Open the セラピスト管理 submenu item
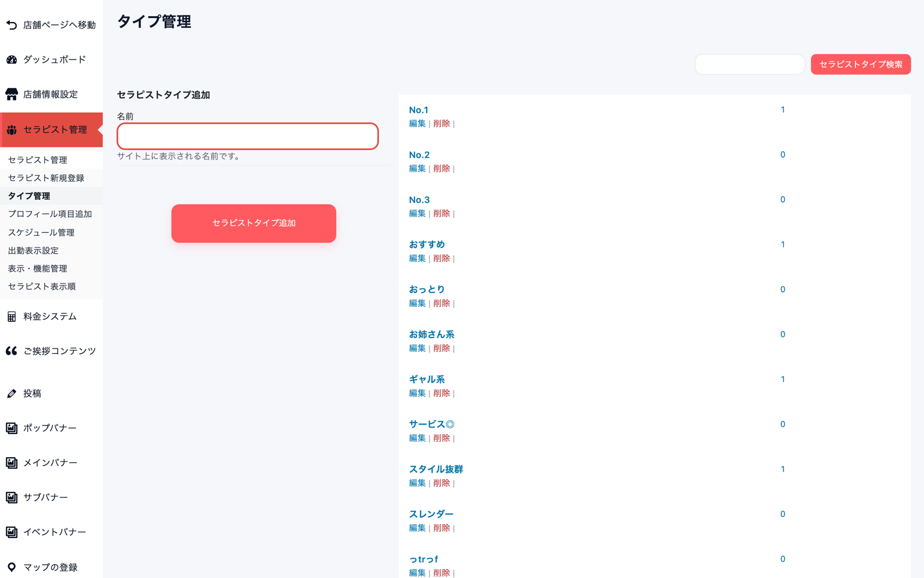Viewport: 924px width, 578px height. 38,160
